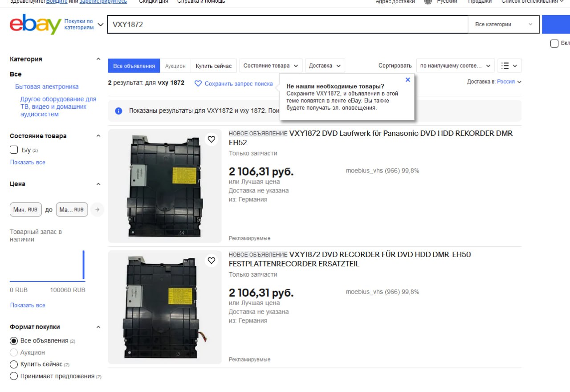Click the eBay logo
Viewport: 570px width, 392px height.
[x=35, y=25]
